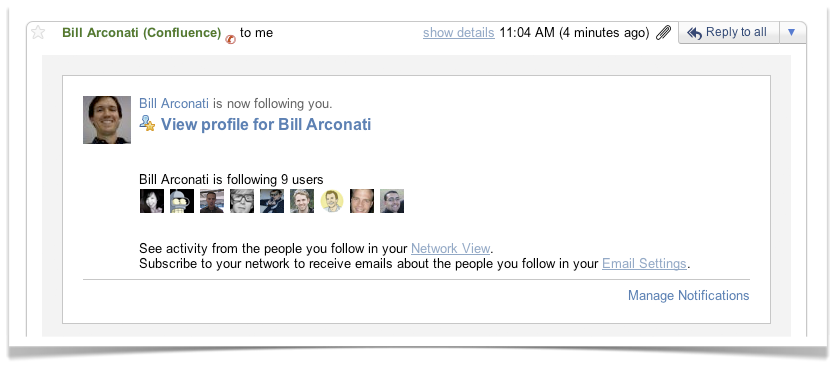
Task: Select the third followed user avatar
Action: (x=212, y=201)
